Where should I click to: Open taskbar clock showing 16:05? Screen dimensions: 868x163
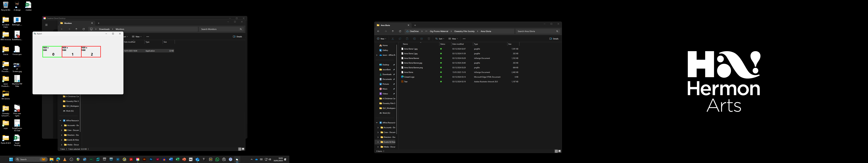coord(278,159)
